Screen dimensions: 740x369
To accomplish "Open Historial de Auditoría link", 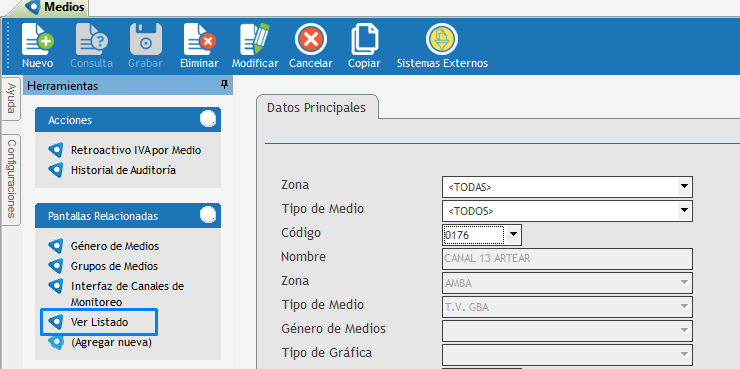I will [123, 170].
